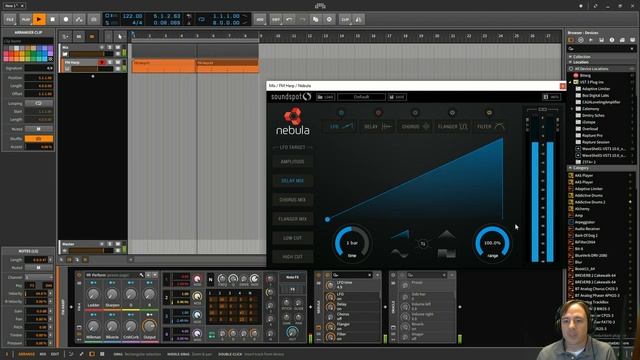640x360 pixels.
Task: Select FLANGER MIX as LFO target
Action: pos(293,219)
